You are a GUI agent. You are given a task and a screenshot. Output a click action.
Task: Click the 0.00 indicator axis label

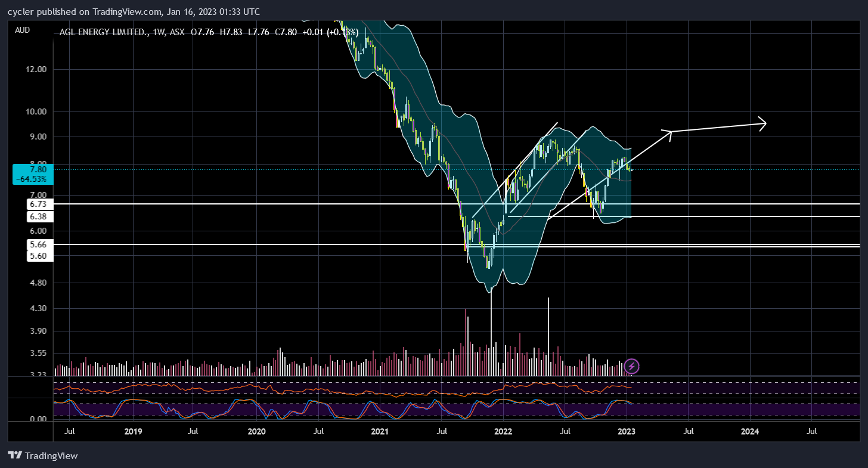pos(37,419)
